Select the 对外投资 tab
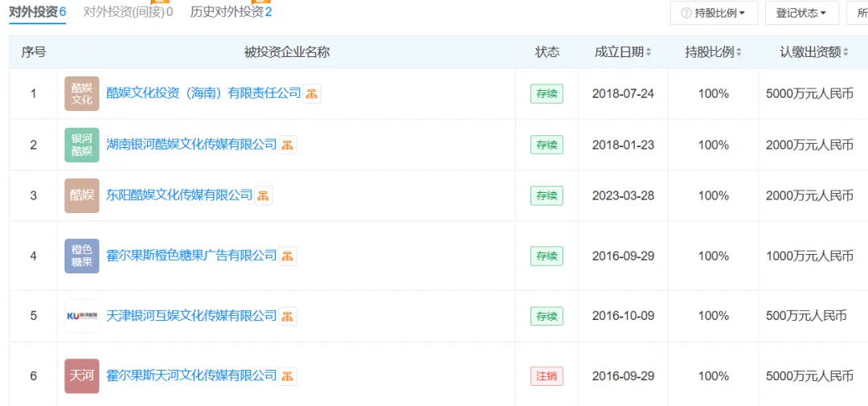 point(37,12)
